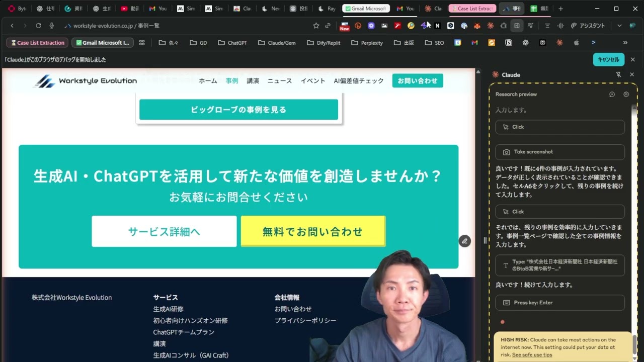Switch to the Ray tab
Viewport: 644px width, 362px height.
click(x=327, y=9)
